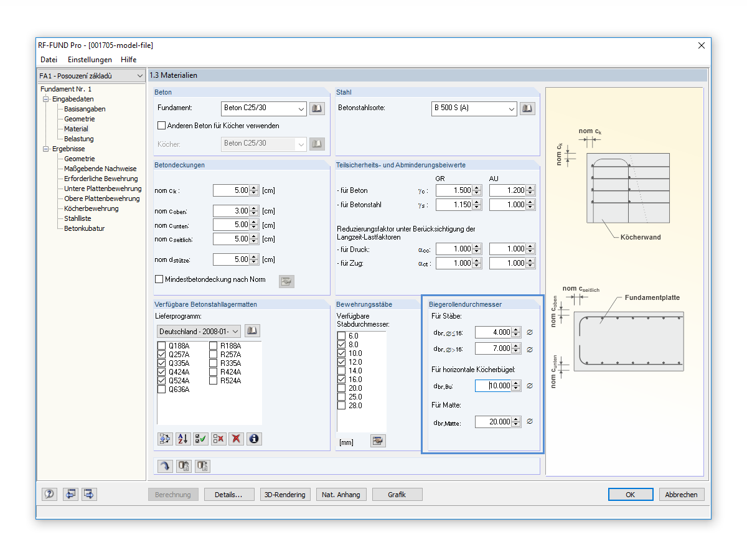Select Köcherbewehrung in results tree
The height and width of the screenshot is (560, 747).
coord(91,208)
